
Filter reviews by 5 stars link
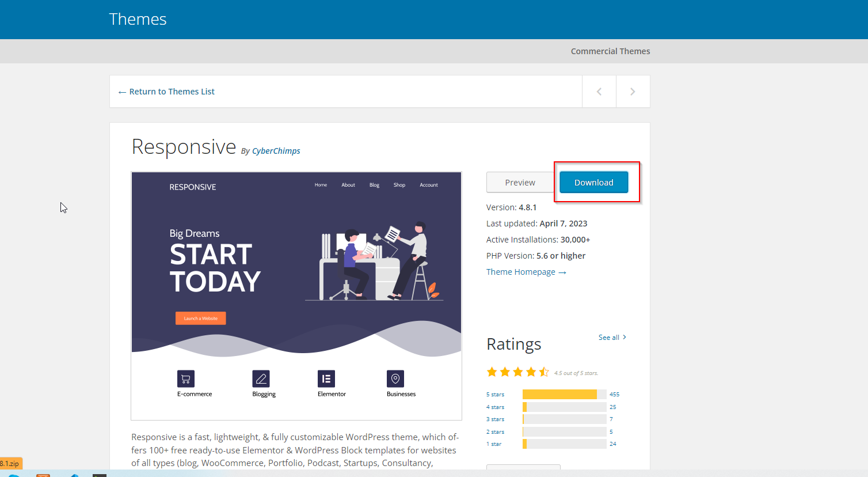(495, 395)
